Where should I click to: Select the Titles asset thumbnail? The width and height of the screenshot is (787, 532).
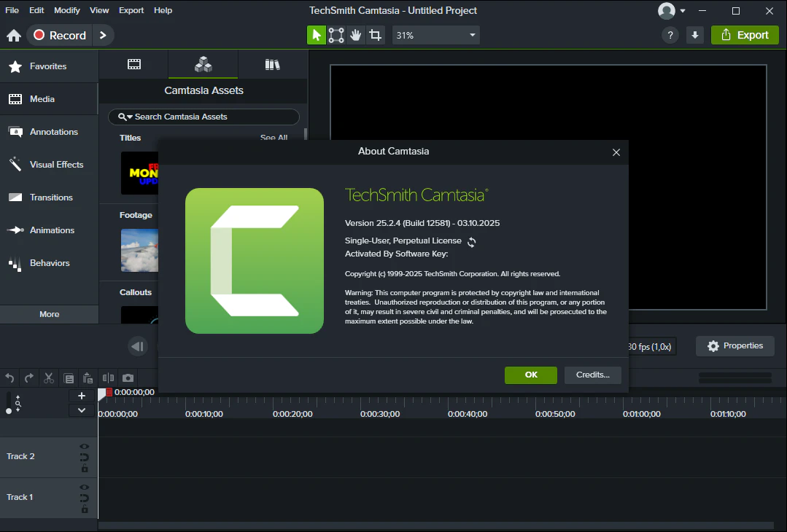139,173
